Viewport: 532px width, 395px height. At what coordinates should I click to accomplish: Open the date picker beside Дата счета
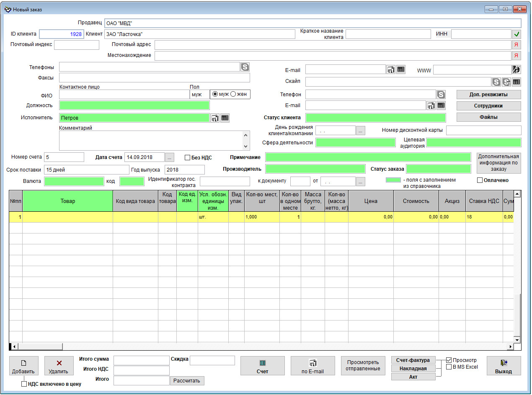169,158
